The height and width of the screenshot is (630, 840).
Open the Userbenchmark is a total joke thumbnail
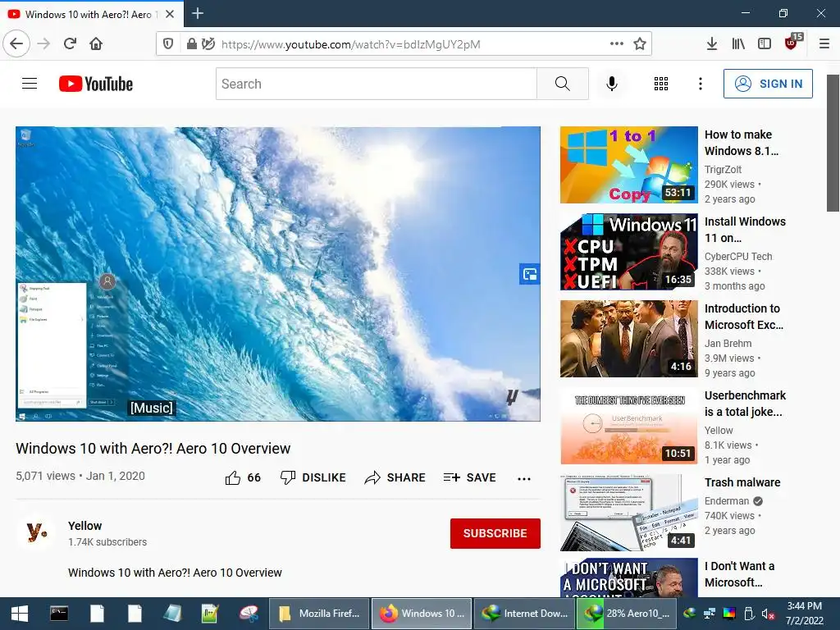click(629, 426)
